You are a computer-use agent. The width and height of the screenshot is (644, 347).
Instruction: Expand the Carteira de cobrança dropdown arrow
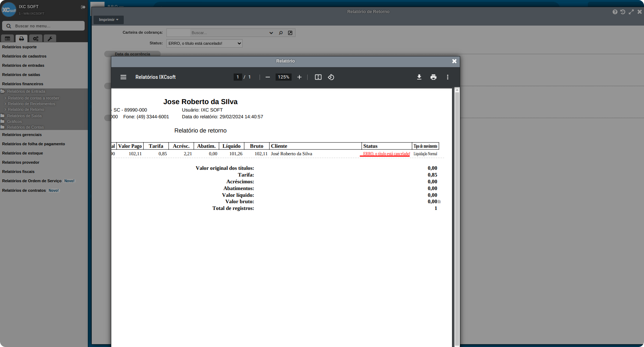click(x=271, y=33)
